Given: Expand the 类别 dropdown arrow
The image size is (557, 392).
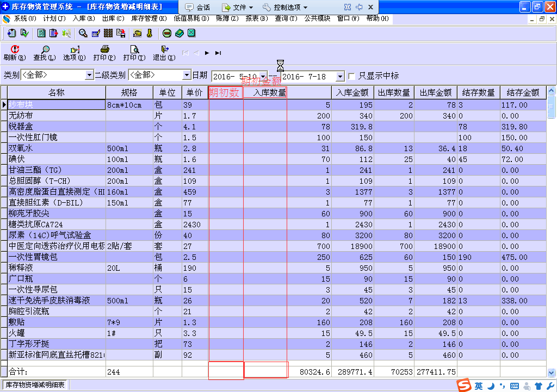Looking at the screenshot, I should [89, 75].
